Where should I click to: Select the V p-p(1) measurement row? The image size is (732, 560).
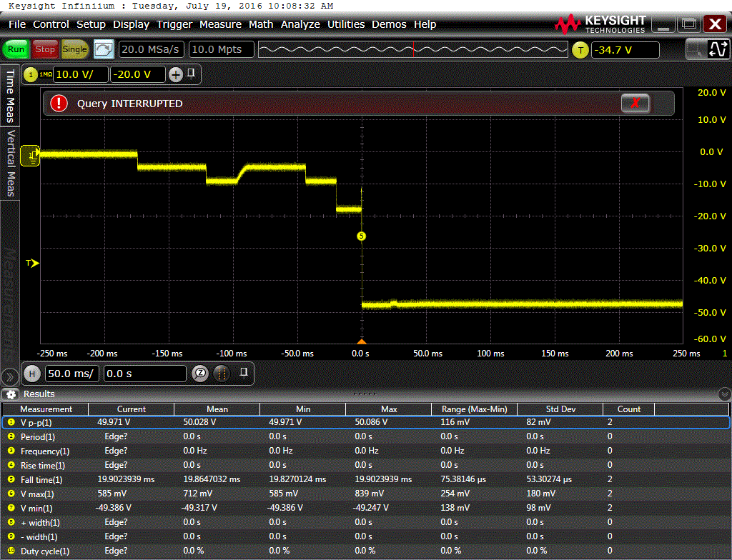point(365,422)
